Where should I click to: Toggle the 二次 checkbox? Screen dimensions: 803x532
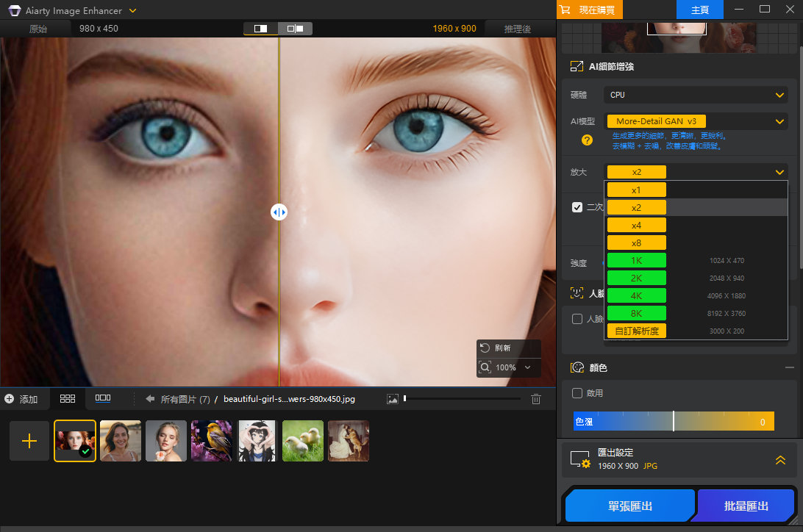[577, 207]
